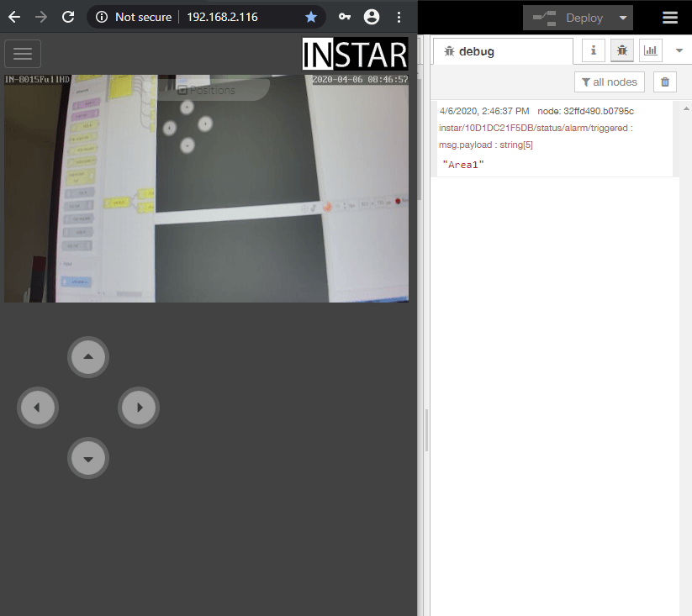
Task: Open the Chrome three-dot menu
Action: click(x=399, y=16)
